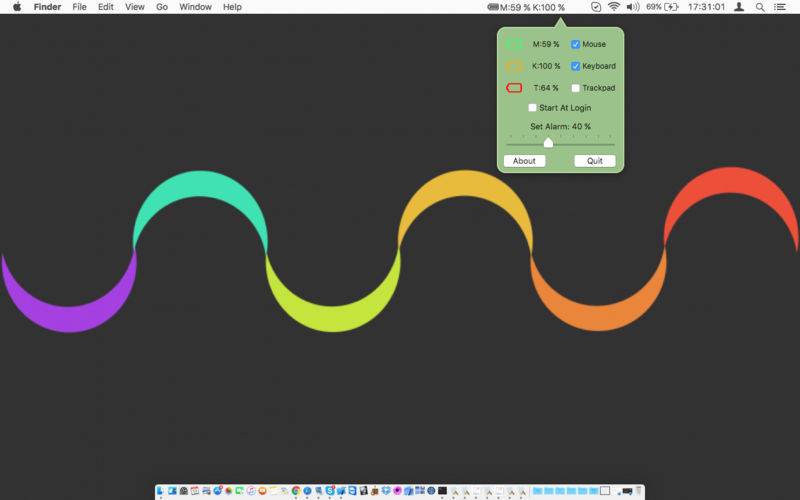Open the Trash in the Dock
The height and width of the screenshot is (500, 800).
[x=638, y=491]
